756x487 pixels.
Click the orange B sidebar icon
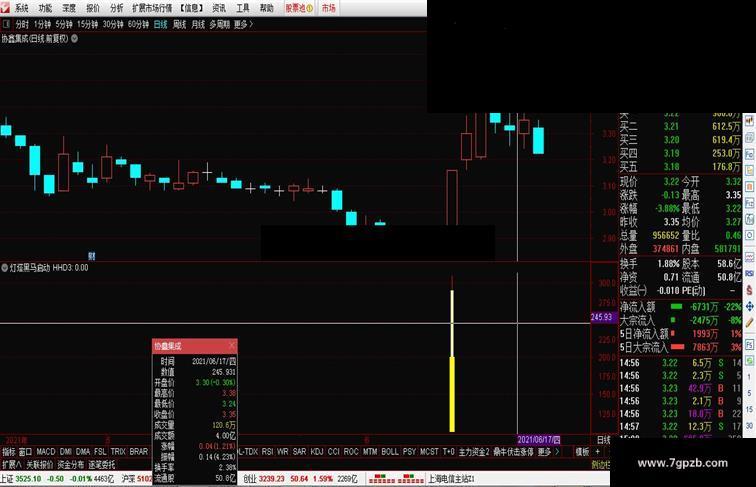click(x=749, y=187)
